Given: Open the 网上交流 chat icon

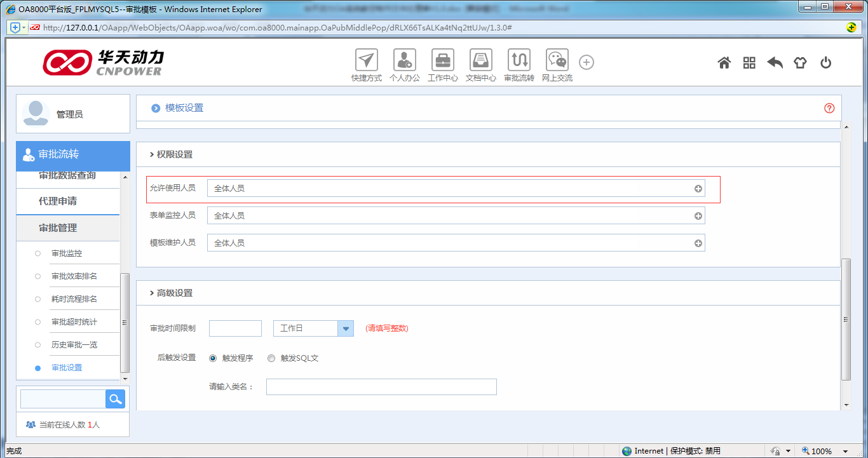Looking at the screenshot, I should [x=557, y=61].
